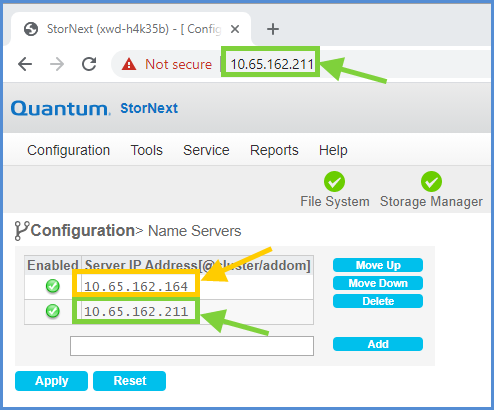Click the Storage Manager status label

[431, 202]
